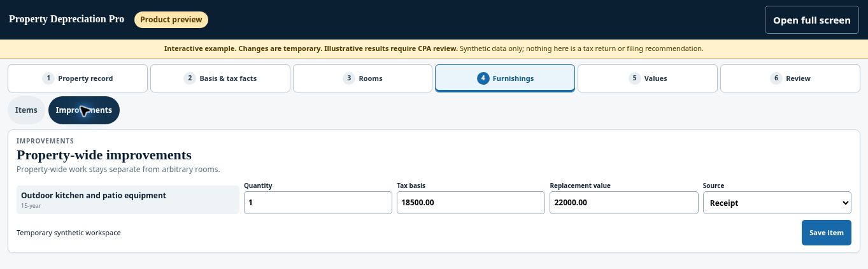The width and height of the screenshot is (868, 269).
Task: Click the Source field label
Action: point(713,185)
